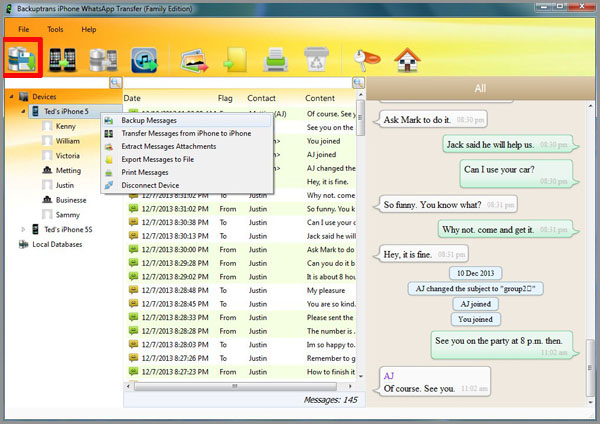600x424 pixels.
Task: Click the 'Ask Mark to do it.' chat bubble
Action: (x=430, y=120)
